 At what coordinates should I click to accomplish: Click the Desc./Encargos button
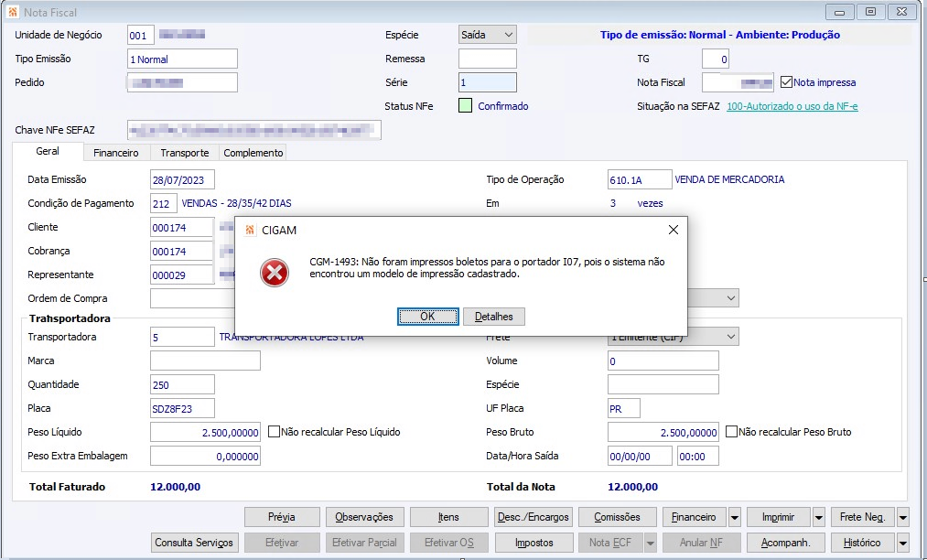[534, 517]
